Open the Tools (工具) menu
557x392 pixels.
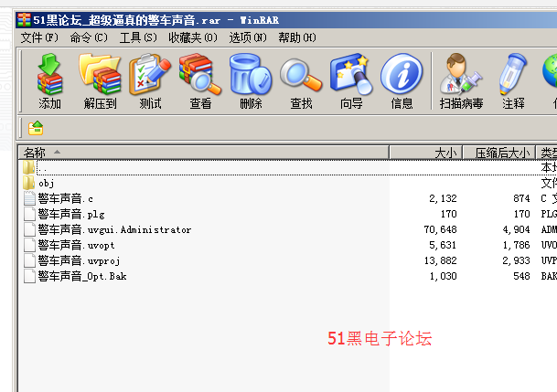[x=138, y=37]
